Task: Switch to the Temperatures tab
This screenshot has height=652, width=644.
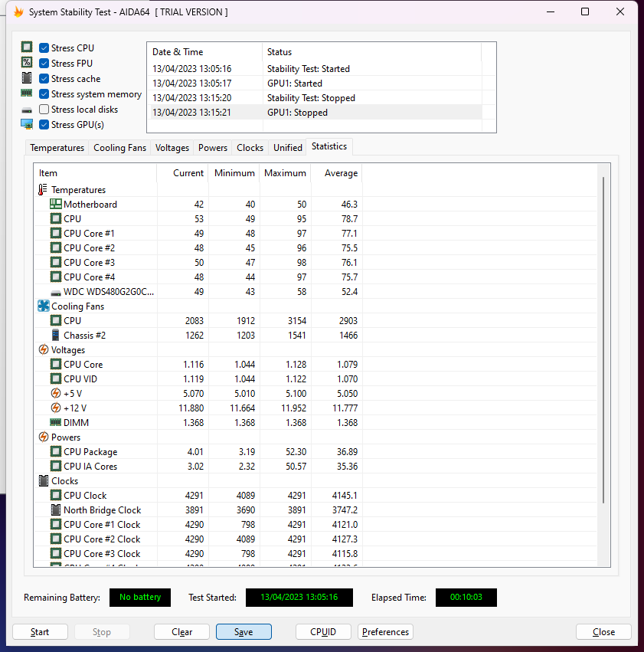Action: pos(57,148)
